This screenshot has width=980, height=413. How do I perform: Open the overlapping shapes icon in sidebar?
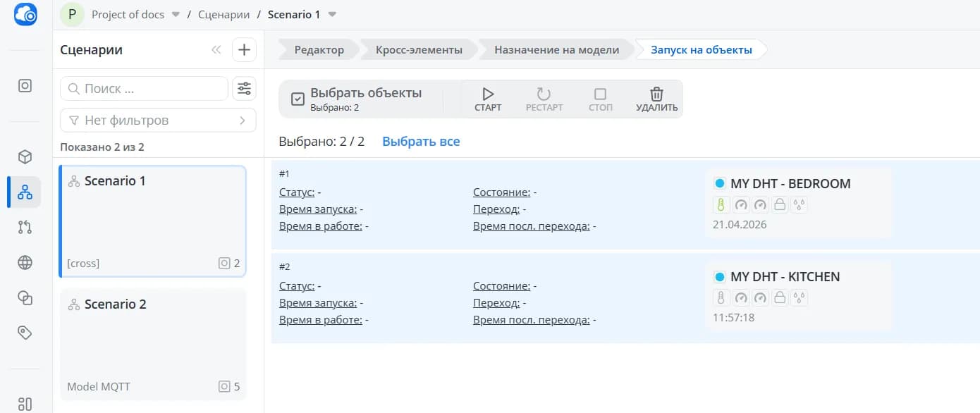tap(25, 298)
